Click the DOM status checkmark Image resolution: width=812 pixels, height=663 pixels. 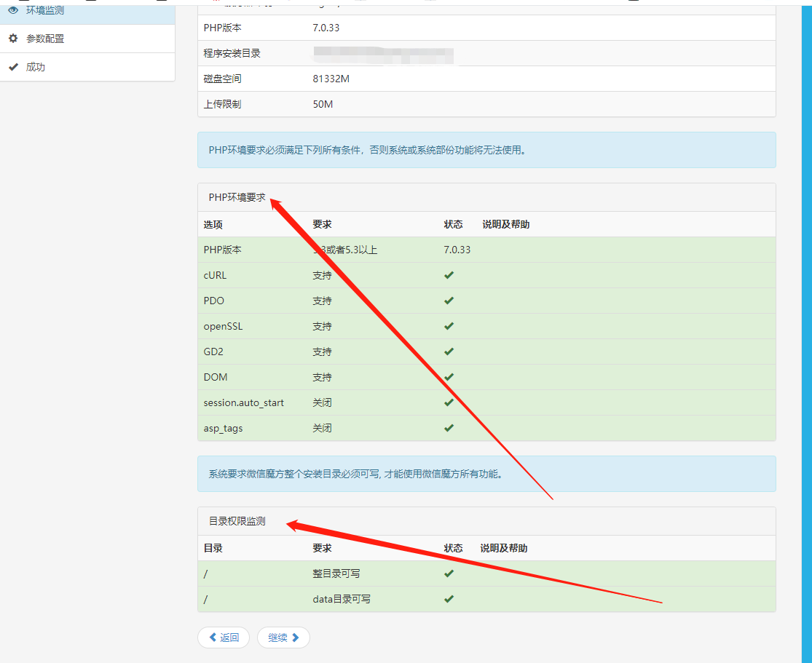[449, 377]
